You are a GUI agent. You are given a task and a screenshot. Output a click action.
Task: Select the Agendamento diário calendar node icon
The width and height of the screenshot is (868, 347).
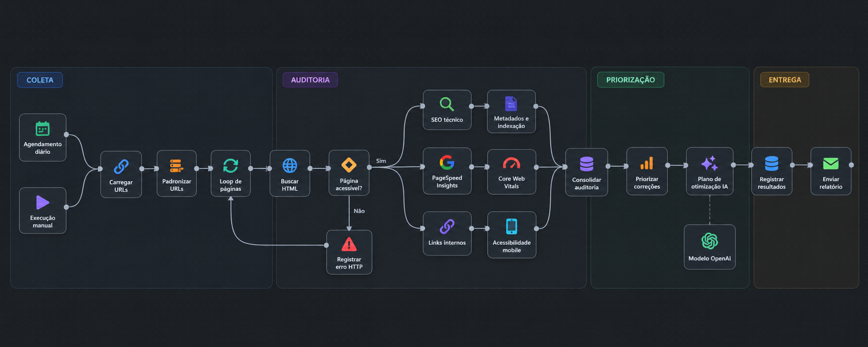(42, 129)
